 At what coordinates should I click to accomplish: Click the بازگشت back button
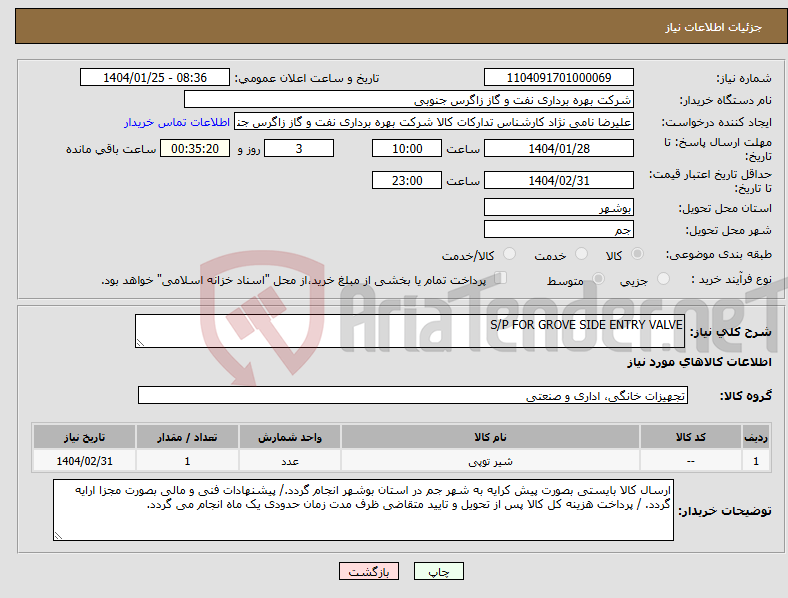pos(369,571)
